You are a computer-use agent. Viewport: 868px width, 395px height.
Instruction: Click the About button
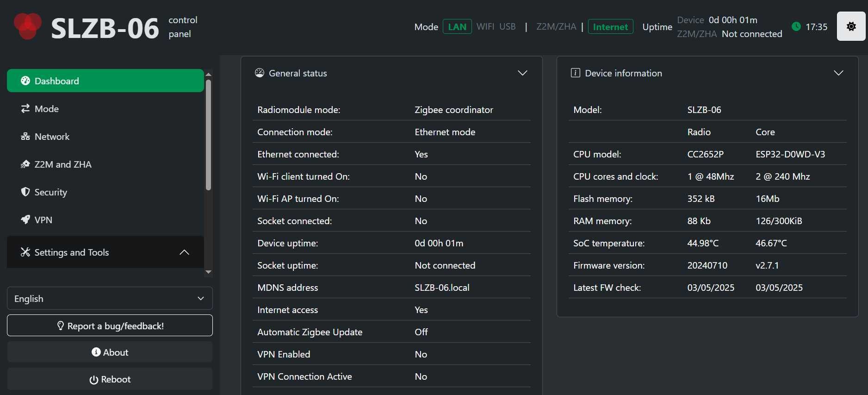click(110, 352)
